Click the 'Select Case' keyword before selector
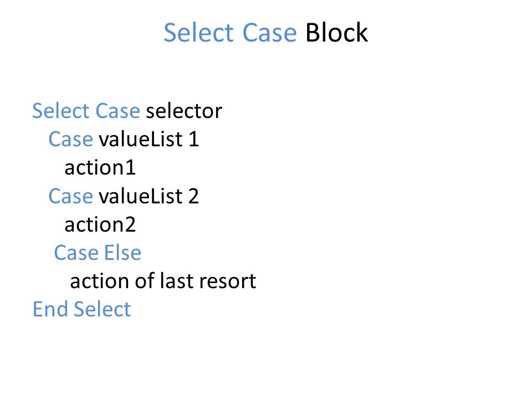 pos(86,111)
